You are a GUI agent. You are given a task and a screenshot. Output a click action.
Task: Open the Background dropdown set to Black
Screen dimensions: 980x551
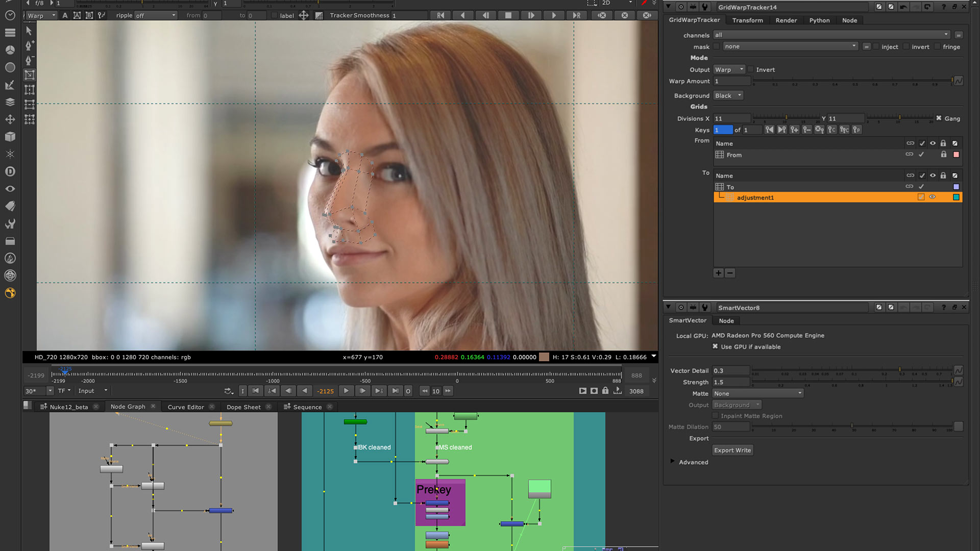coord(727,95)
